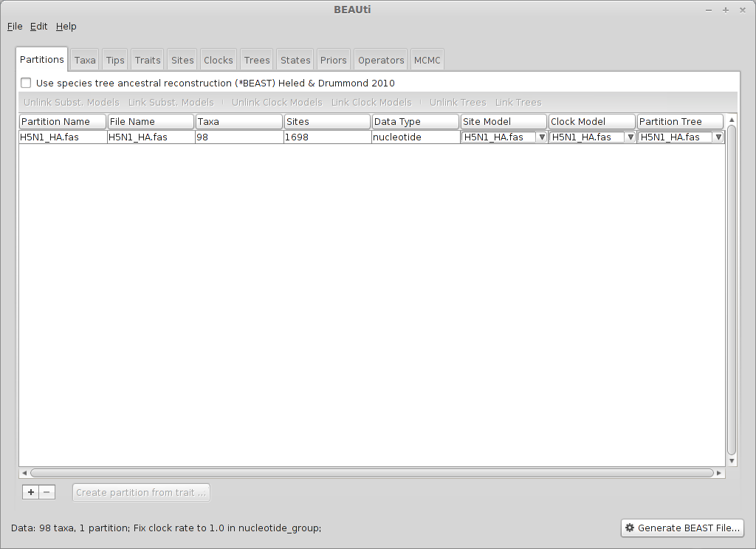
Task: Maximize the BEAUti window
Action: [x=725, y=10]
